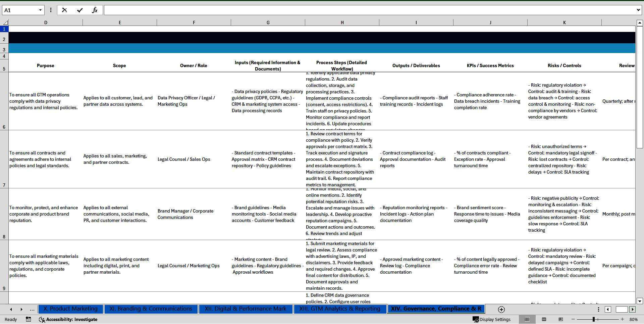This screenshot has height=324, width=644.
Task: Switch to Page Layout view
Action: (544, 319)
